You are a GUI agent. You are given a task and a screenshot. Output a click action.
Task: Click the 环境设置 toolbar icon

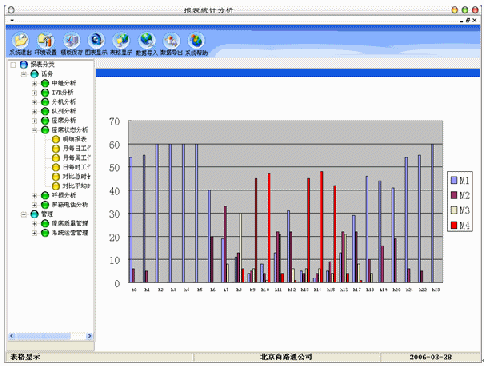pyautogui.click(x=45, y=41)
